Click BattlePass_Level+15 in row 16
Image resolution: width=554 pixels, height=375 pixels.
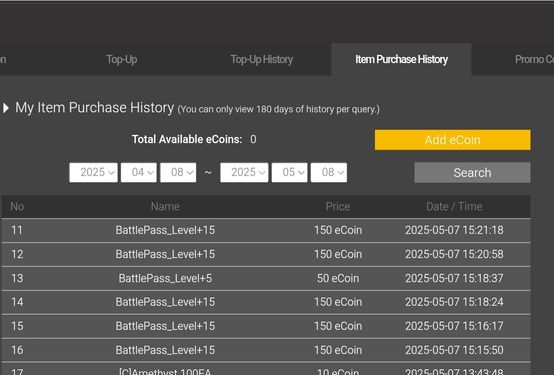[x=165, y=350]
